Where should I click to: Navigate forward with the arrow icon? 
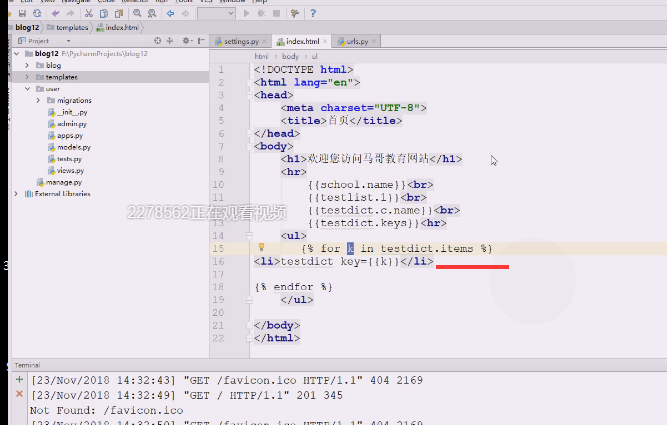click(185, 14)
